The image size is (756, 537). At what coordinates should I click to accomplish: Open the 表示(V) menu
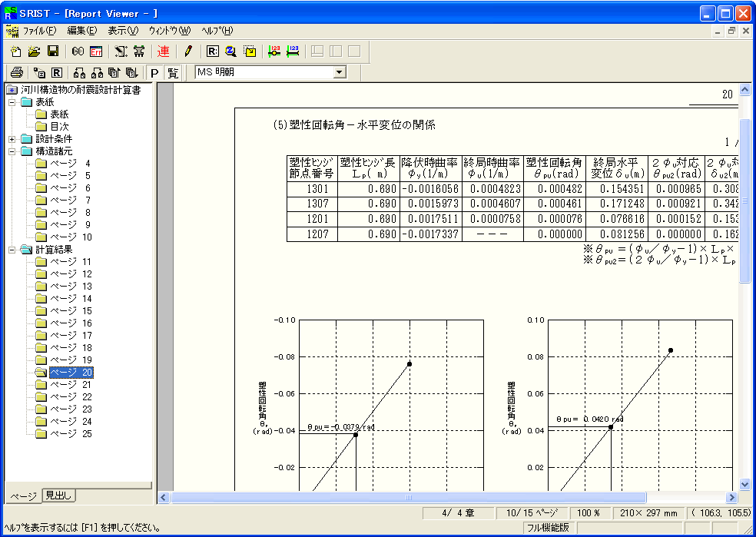tap(122, 31)
